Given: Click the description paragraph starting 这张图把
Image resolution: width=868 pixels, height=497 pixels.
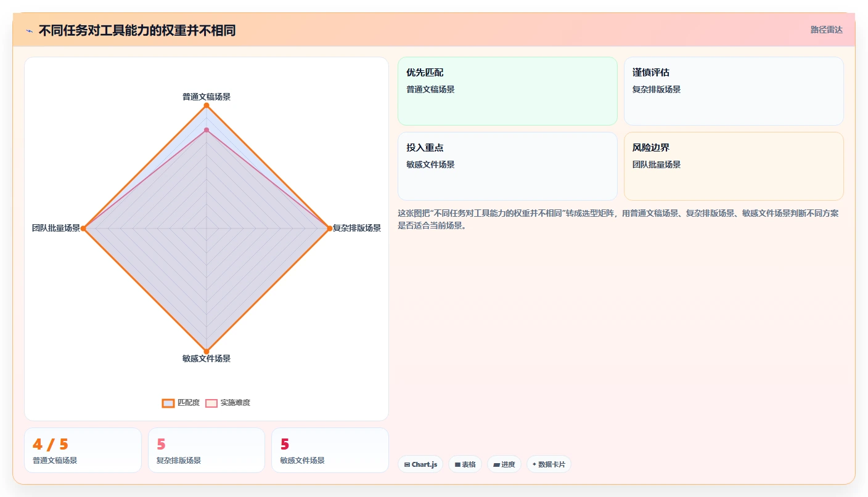Looking at the screenshot, I should click(x=618, y=219).
